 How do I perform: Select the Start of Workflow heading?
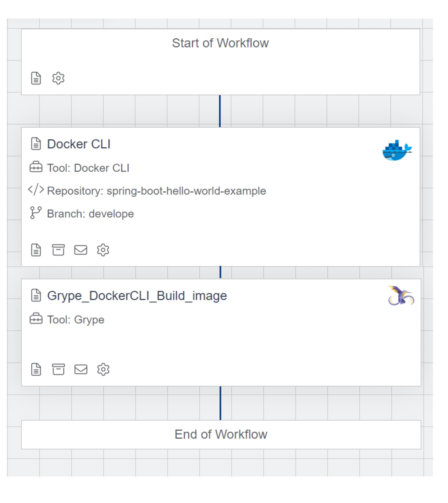[220, 43]
